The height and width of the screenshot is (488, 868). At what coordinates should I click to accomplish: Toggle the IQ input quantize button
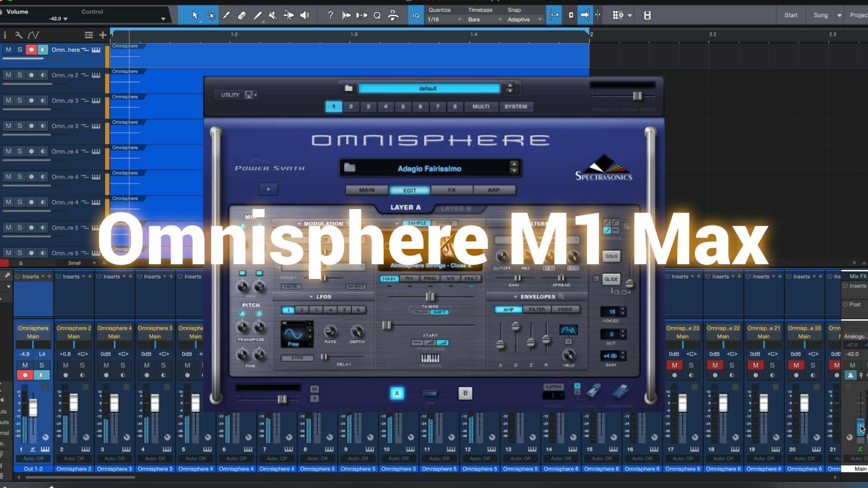pos(416,15)
